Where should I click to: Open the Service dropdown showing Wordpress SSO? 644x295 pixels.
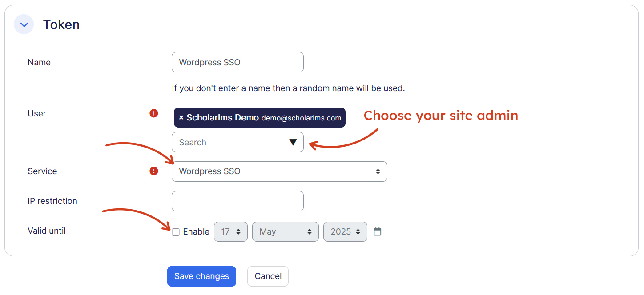279,171
